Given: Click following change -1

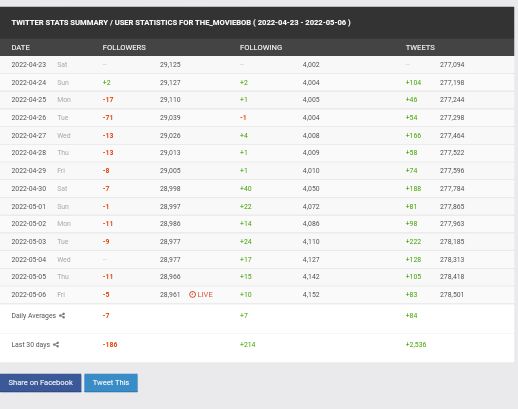Looking at the screenshot, I should 243,118.
